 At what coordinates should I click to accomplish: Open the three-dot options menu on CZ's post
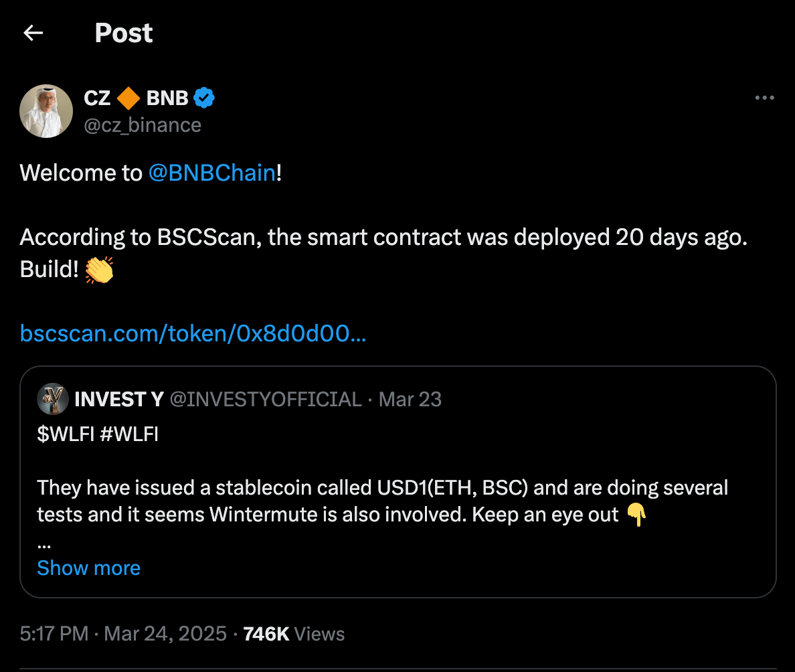tap(764, 98)
